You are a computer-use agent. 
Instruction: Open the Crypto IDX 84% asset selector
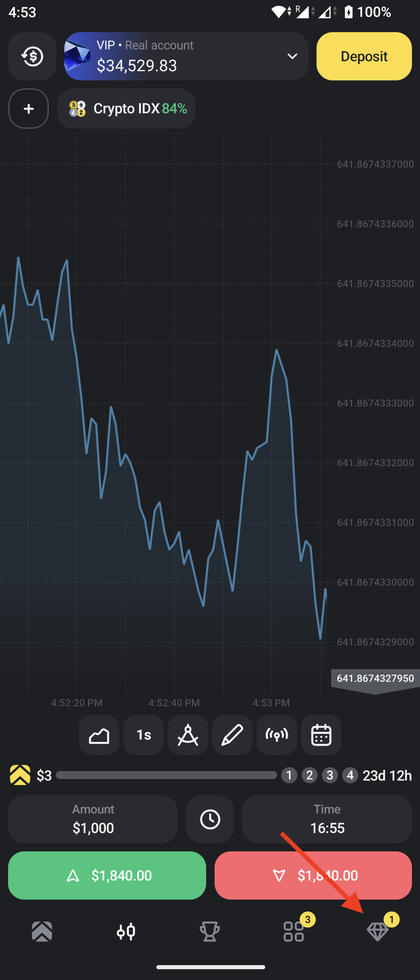tap(126, 109)
